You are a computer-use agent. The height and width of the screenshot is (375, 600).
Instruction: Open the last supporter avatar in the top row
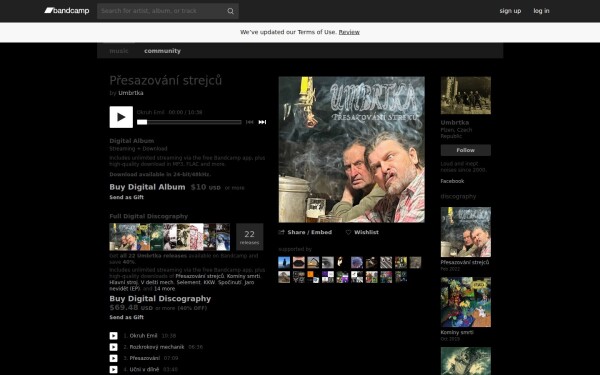[415, 262]
